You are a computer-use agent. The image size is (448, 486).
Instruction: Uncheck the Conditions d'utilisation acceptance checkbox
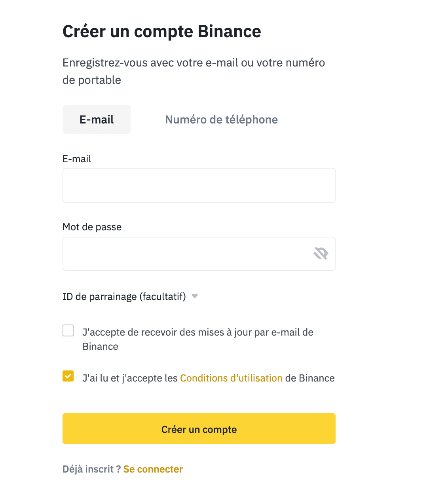click(x=68, y=376)
